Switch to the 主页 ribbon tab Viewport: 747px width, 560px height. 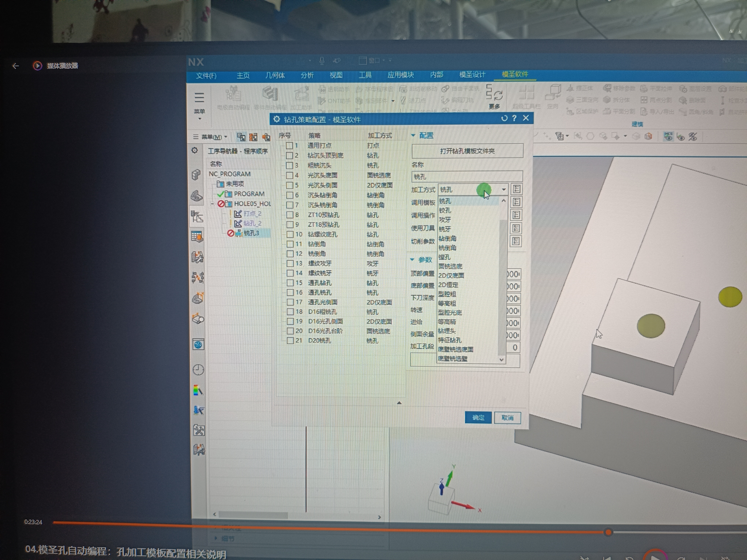tap(243, 75)
